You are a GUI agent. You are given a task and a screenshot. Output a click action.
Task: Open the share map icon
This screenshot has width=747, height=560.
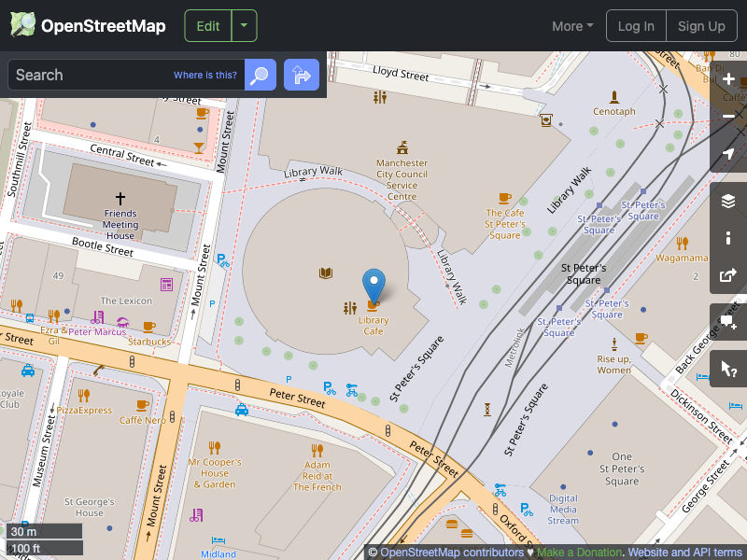[x=728, y=274]
